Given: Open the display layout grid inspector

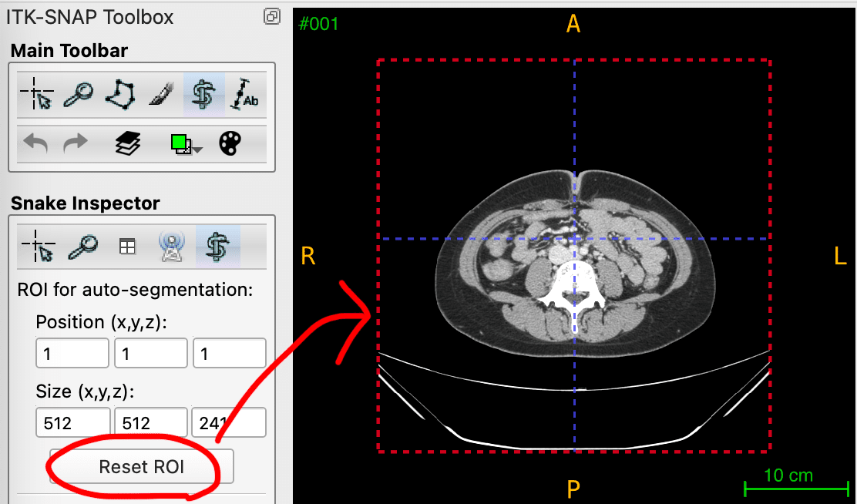Looking at the screenshot, I should tap(127, 247).
